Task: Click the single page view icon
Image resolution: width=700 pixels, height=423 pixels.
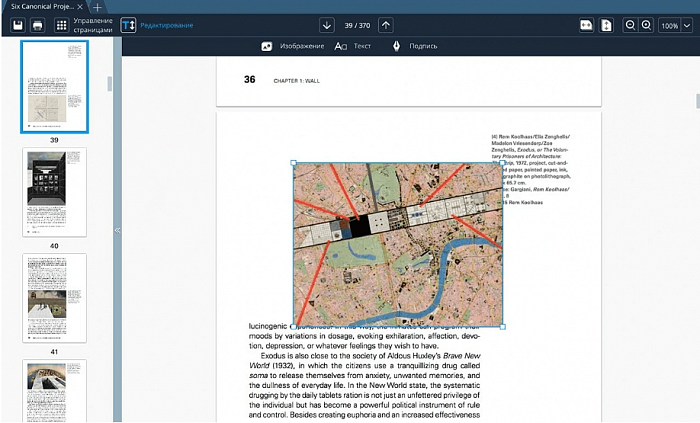Action: click(x=606, y=25)
